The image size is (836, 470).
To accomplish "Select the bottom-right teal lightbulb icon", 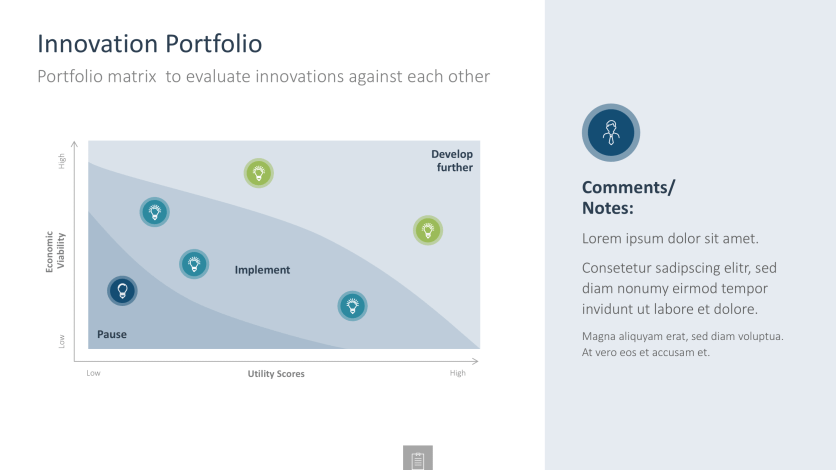I will click(352, 306).
